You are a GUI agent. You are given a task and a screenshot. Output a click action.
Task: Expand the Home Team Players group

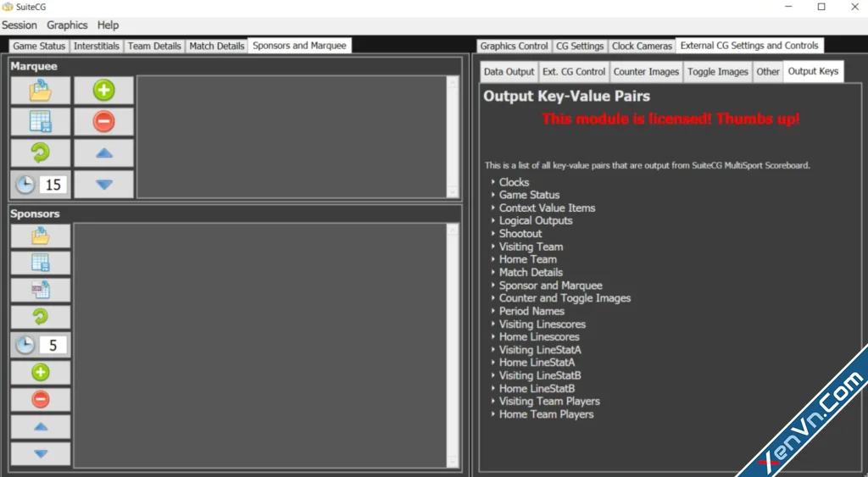point(492,414)
